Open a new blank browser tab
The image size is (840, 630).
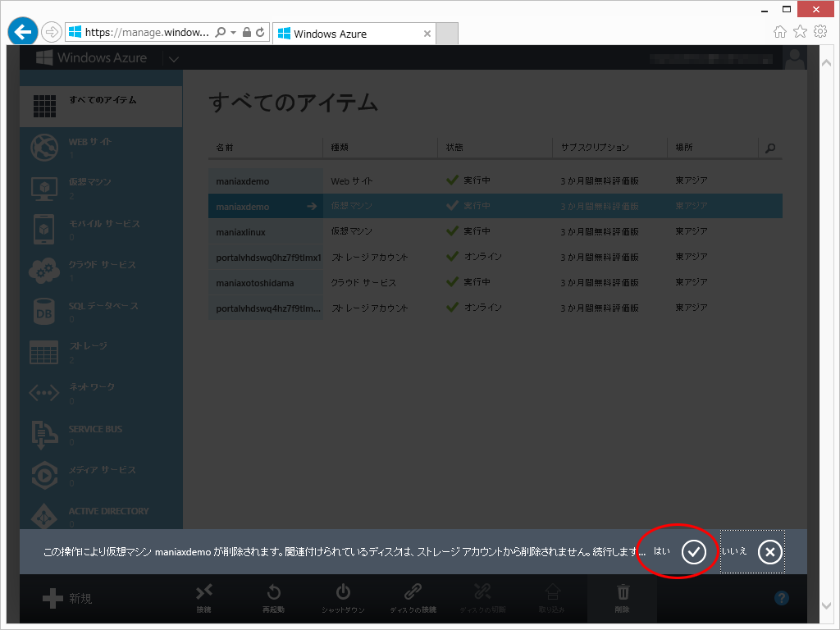pos(447,34)
